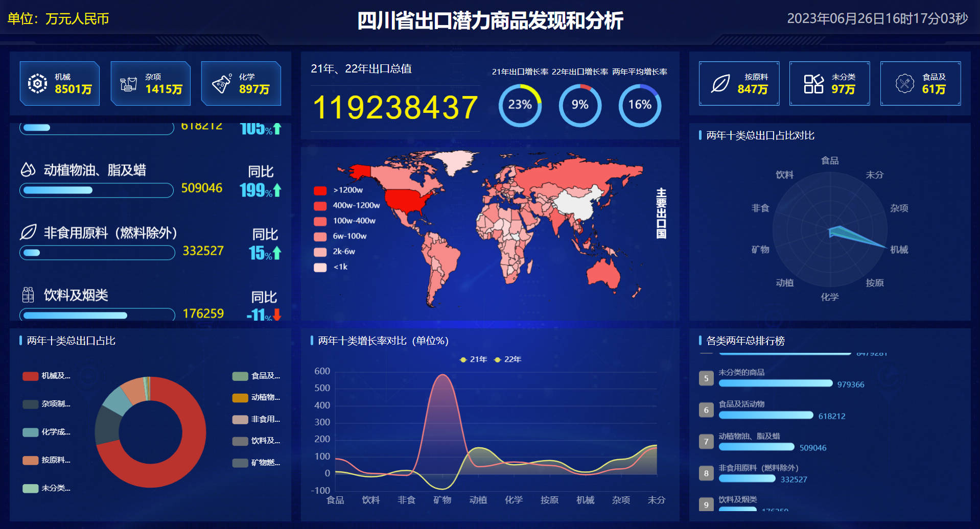
Task: Click the 动植物油、脂及蜡 progress bar
Action: (97, 190)
